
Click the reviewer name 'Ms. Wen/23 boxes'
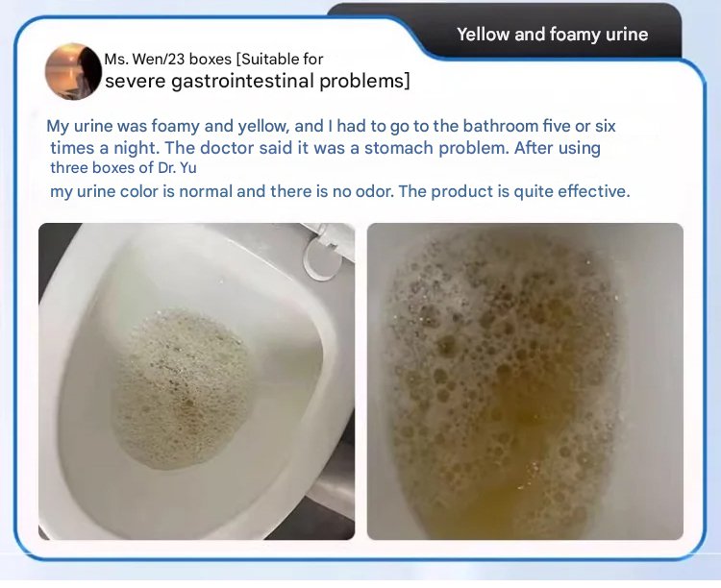coord(168,60)
